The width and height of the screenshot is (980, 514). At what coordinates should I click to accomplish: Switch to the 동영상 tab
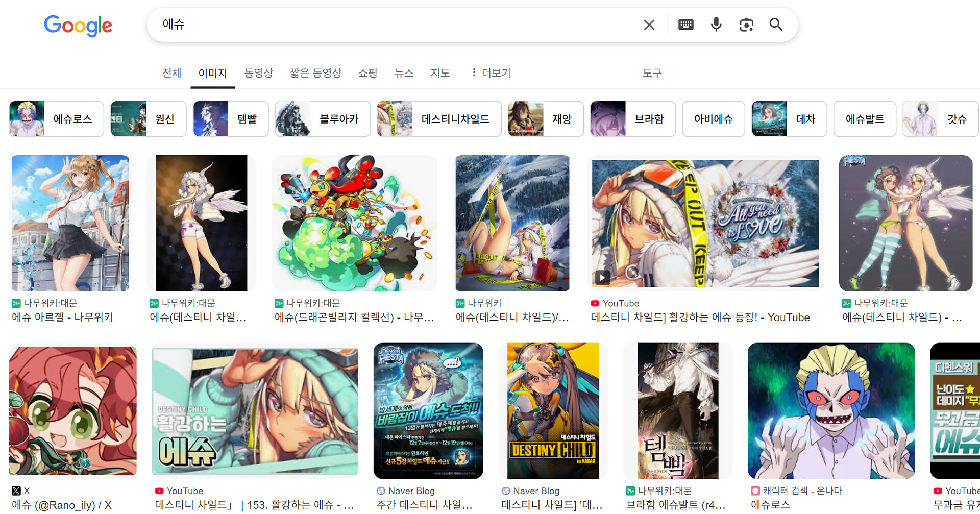[259, 73]
